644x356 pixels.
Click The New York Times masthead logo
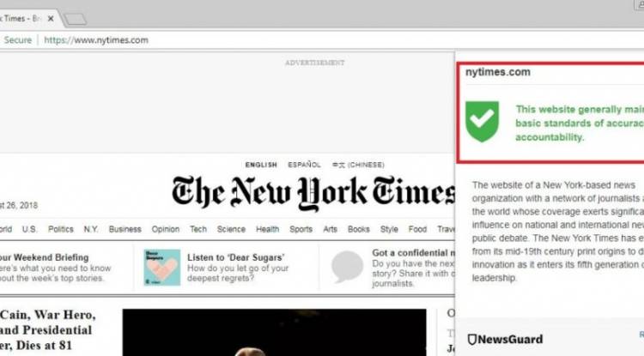point(313,193)
